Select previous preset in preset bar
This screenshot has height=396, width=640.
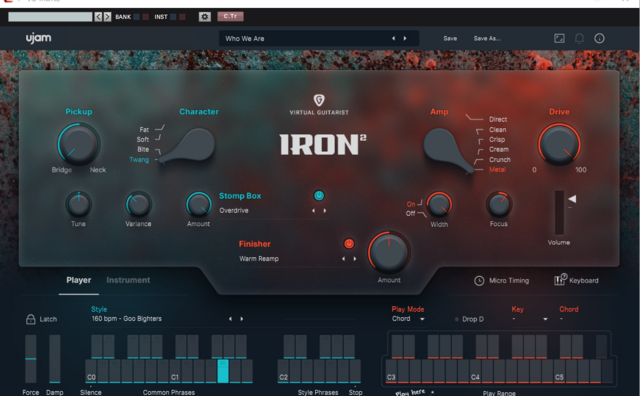pos(393,38)
